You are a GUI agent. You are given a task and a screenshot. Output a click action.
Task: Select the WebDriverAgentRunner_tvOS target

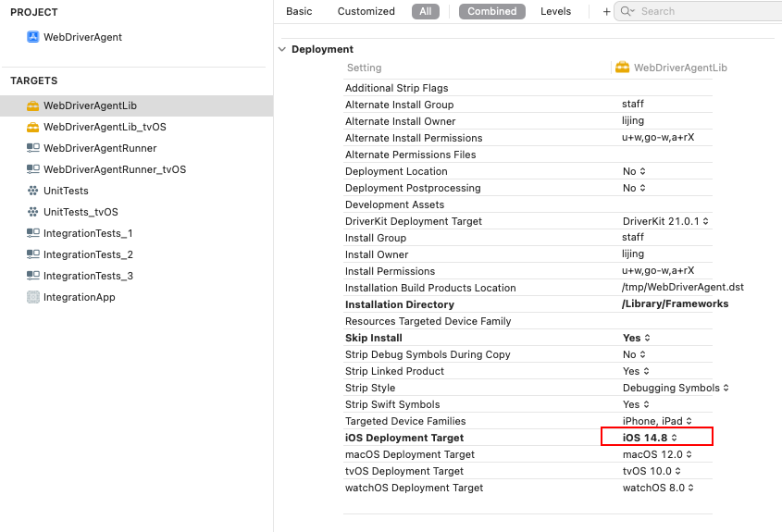(114, 169)
